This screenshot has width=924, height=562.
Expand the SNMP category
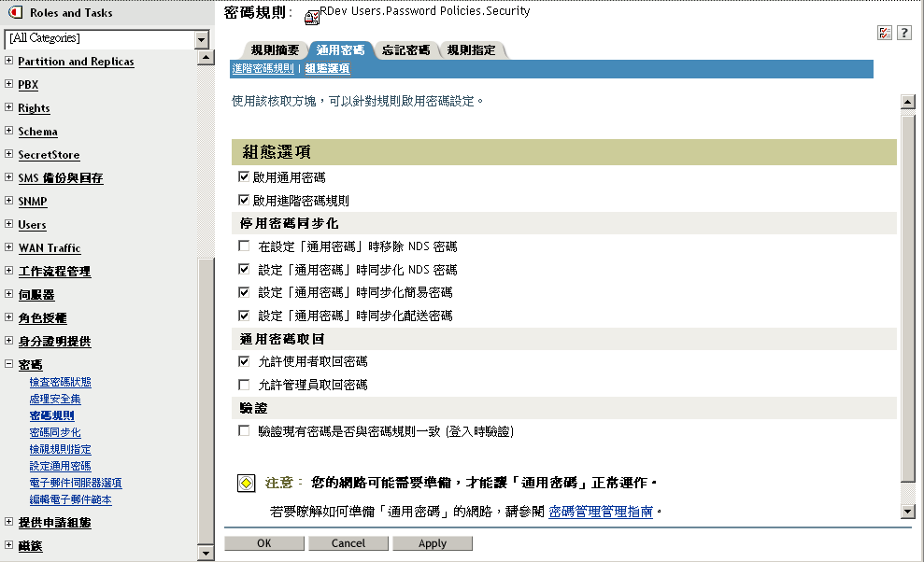coord(8,201)
